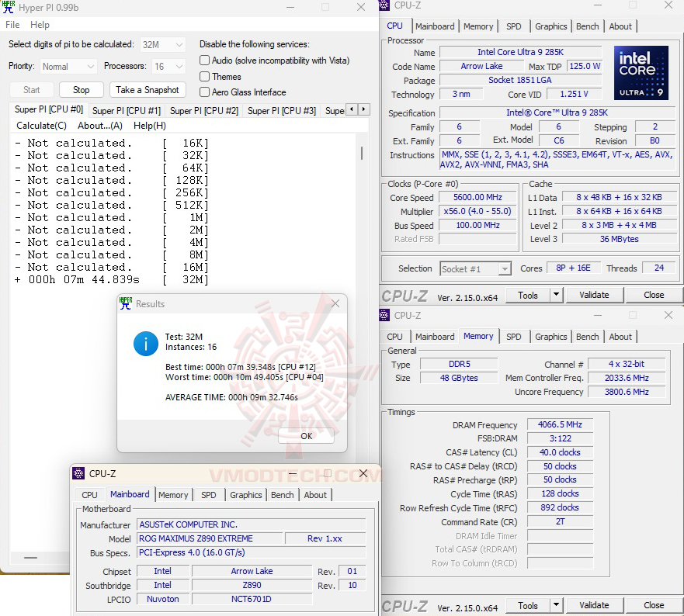Screen dimensions: 684x616
Task: Open the Calculate(C) menu
Action: click(41, 126)
